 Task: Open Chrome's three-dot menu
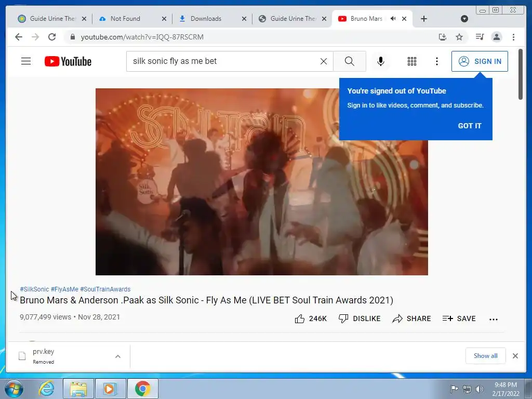[513, 37]
